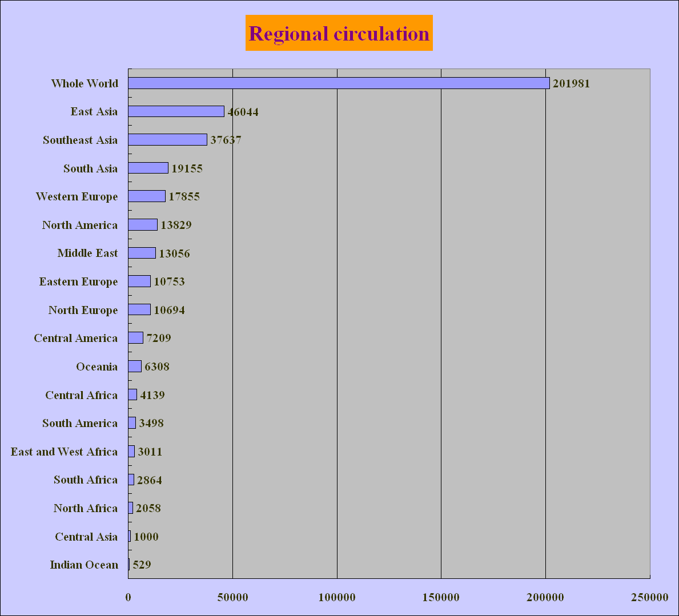
Task: Select the Oceania bar
Action: (135, 367)
